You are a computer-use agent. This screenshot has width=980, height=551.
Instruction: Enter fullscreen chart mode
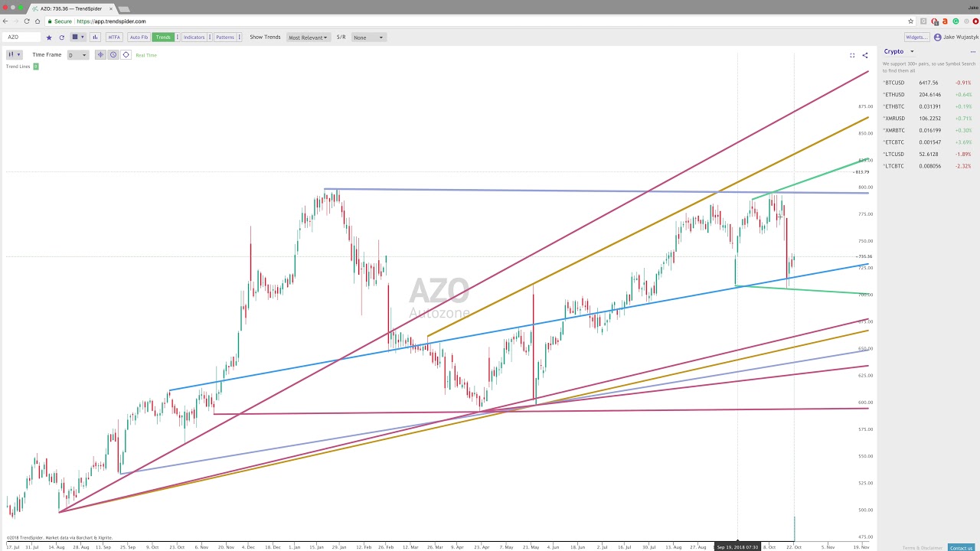pyautogui.click(x=852, y=55)
